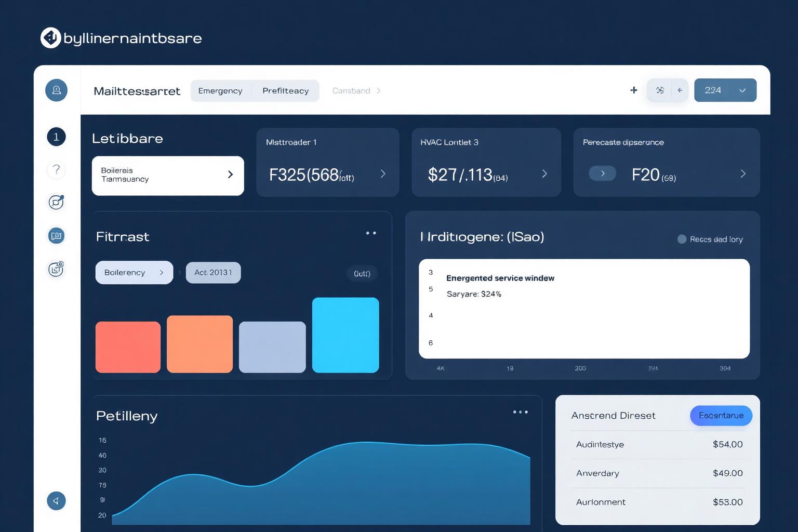Select the Emergency tab
798x532 pixels.
(220, 91)
